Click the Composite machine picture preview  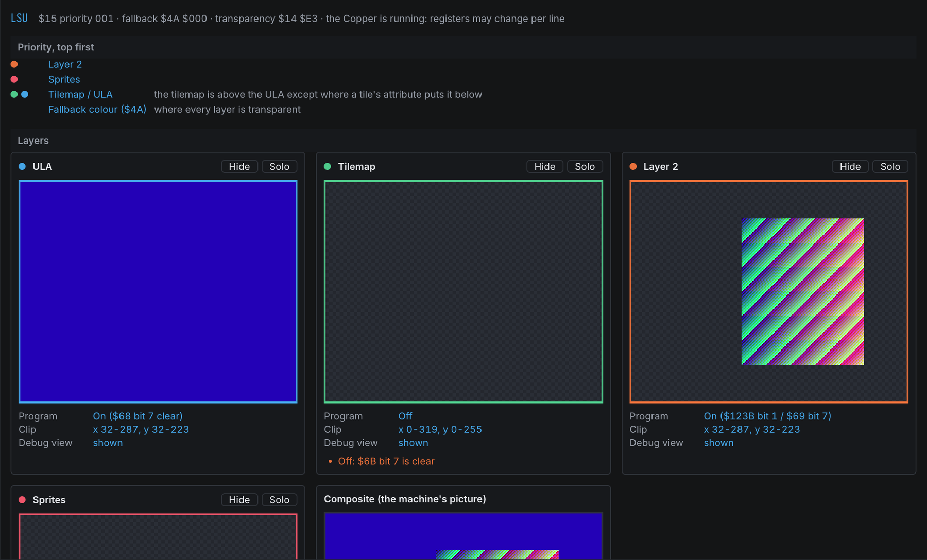(463, 536)
